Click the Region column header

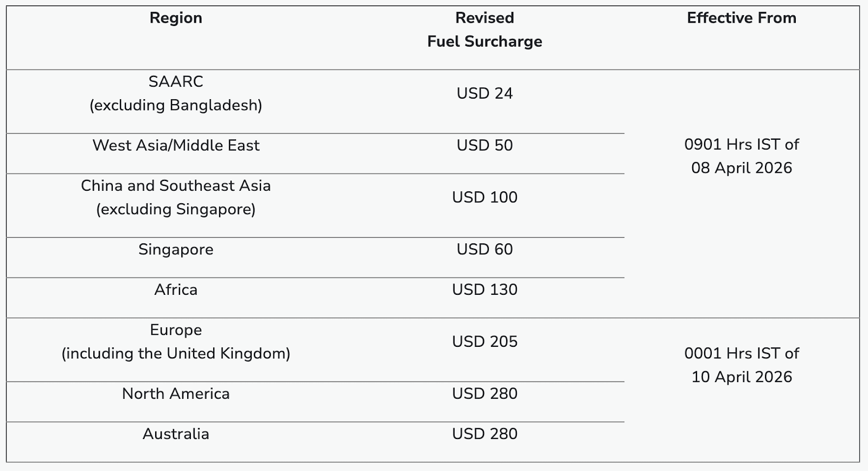176,18
